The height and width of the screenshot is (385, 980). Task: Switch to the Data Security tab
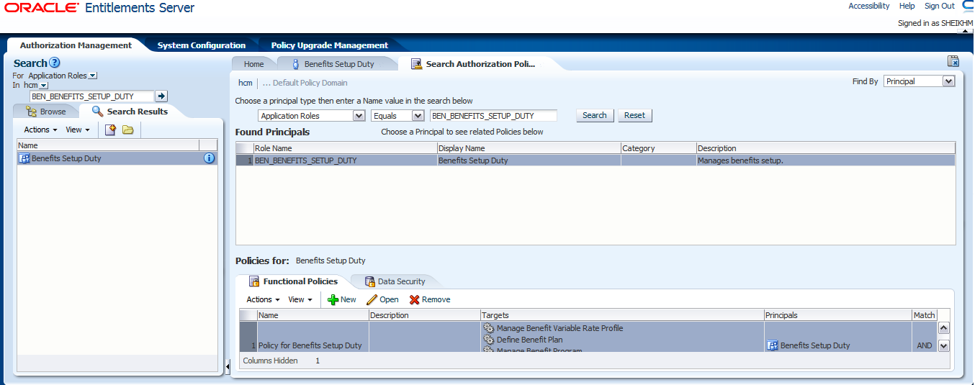pyautogui.click(x=395, y=281)
